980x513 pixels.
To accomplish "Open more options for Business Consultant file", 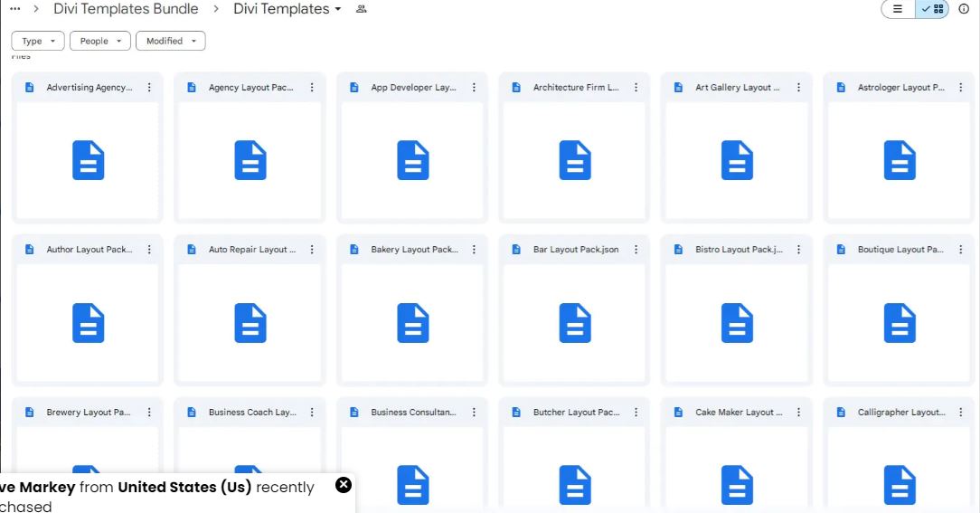I will click(x=474, y=413).
